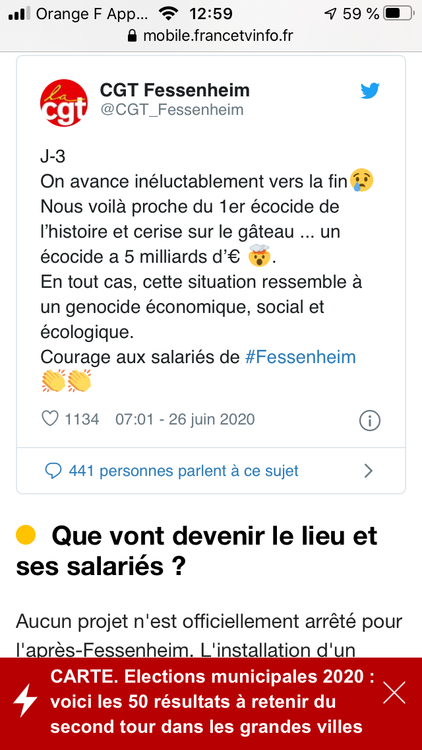422x750 pixels.
Task: View 441 personnes parlent à ce sujet
Action: [183, 471]
